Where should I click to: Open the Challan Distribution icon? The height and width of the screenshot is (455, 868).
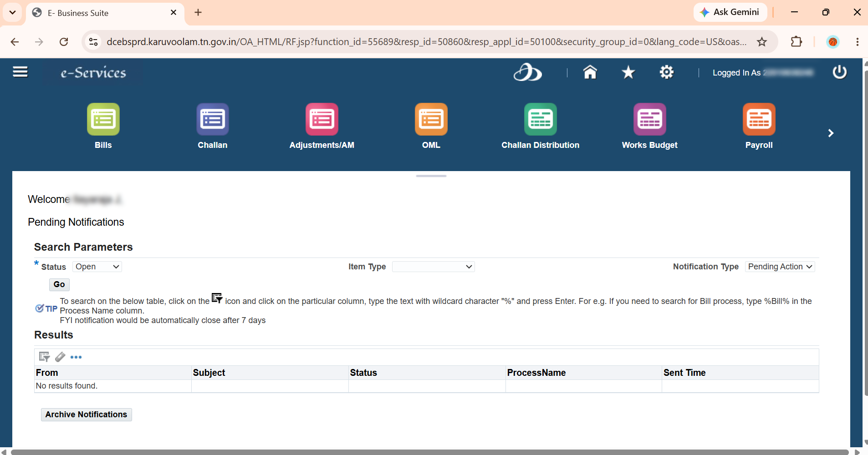click(x=541, y=119)
